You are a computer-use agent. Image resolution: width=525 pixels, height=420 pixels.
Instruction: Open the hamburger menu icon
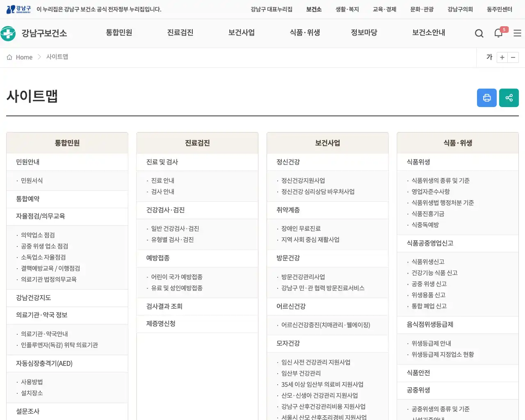[517, 33]
